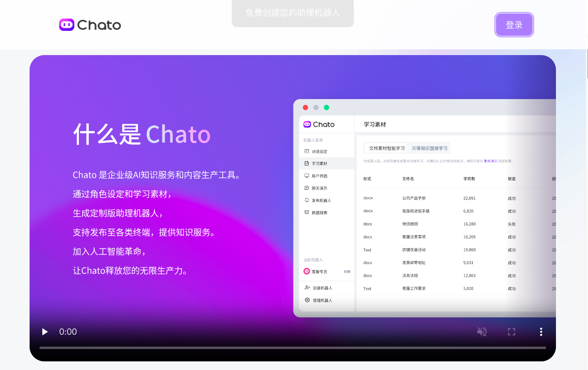Click the 物流规则 file name
The width and height of the screenshot is (588, 370).
click(410, 224)
